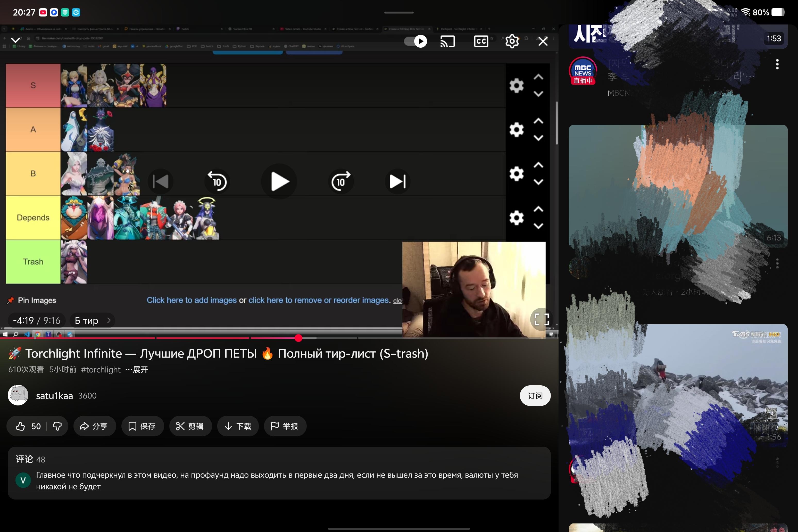Open player settings gear

point(512,41)
